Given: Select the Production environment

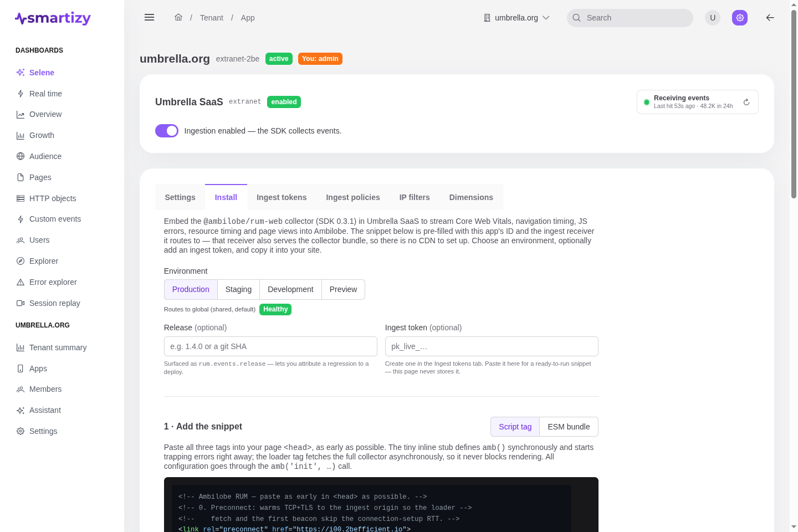Looking at the screenshot, I should click(x=191, y=289).
